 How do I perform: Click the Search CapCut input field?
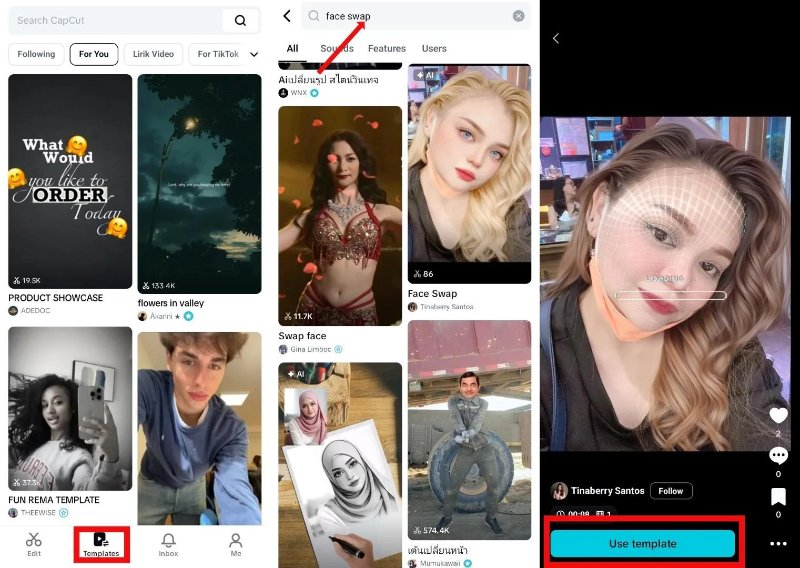tap(110, 20)
